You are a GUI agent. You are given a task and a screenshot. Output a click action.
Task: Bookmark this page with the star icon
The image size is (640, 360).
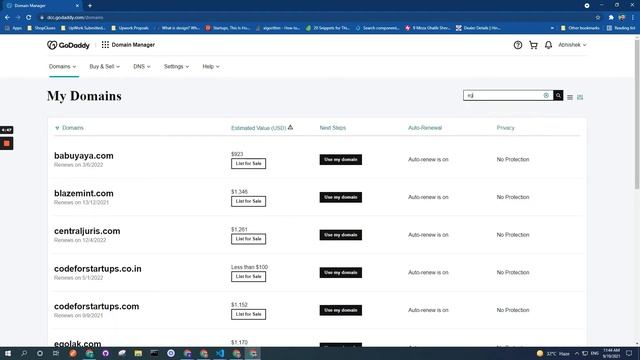point(598,18)
